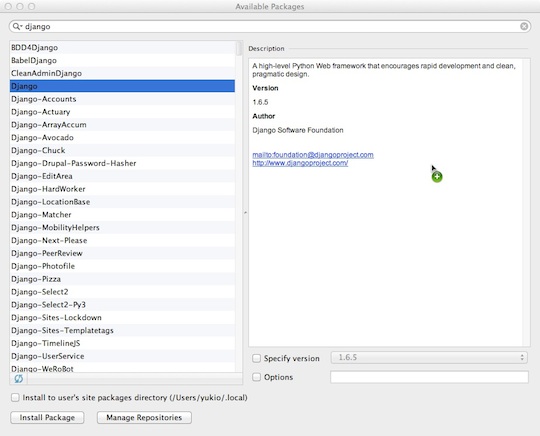The height and width of the screenshot is (436, 540).
Task: Check Install to user's site packages directory
Action: click(15, 397)
